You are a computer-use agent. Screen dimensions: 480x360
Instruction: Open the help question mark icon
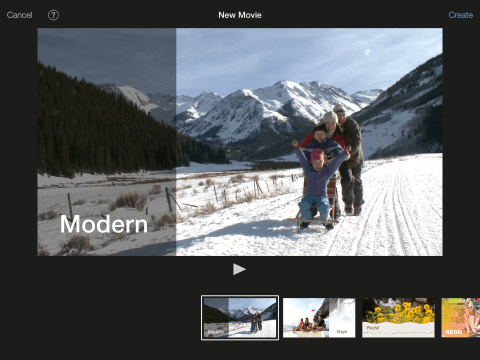click(53, 15)
